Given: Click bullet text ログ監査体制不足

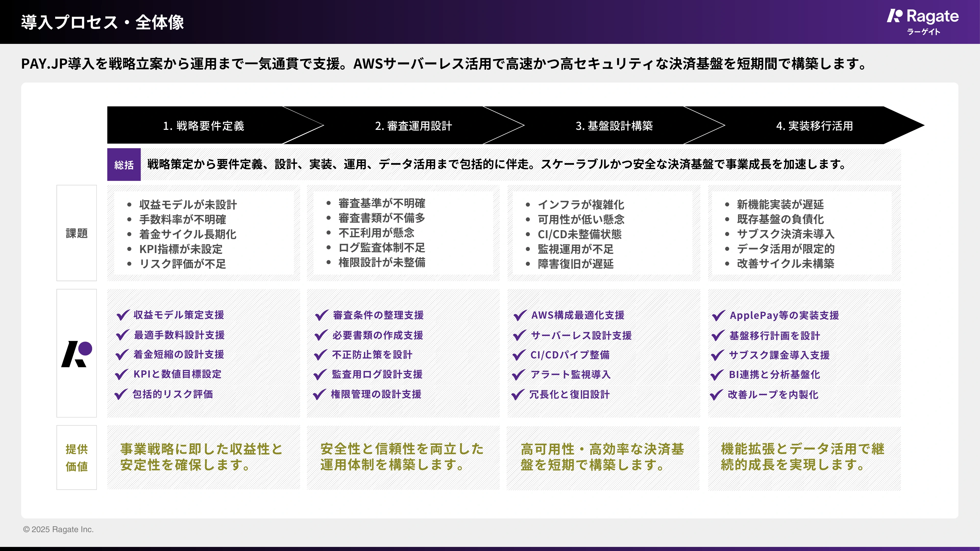Looking at the screenshot, I should (382, 247).
